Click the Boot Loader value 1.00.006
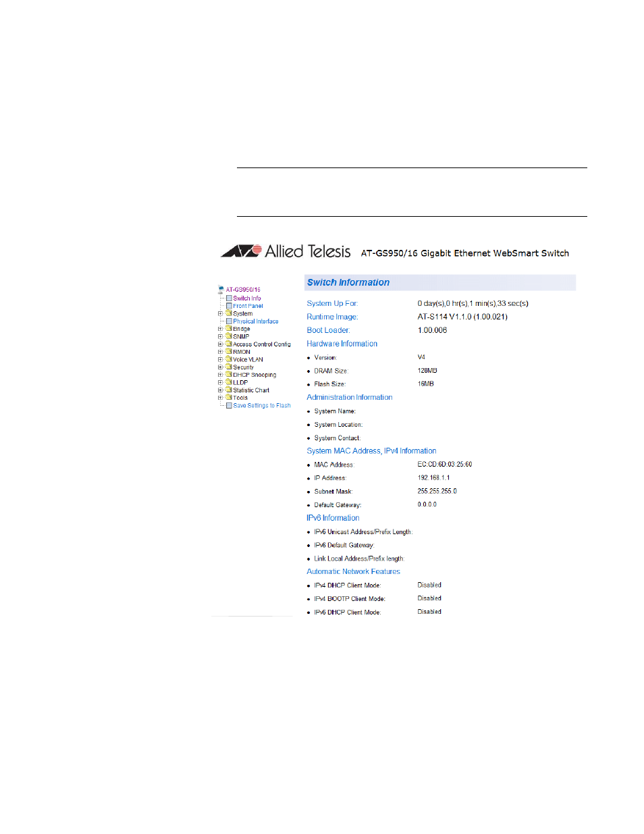Viewport: 644px width, 834px height. coord(432,330)
